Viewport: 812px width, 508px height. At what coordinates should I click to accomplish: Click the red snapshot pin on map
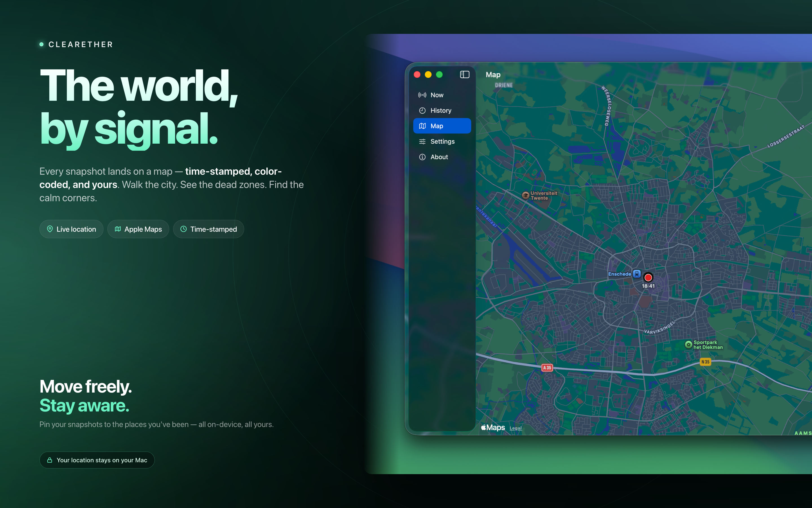click(x=648, y=277)
